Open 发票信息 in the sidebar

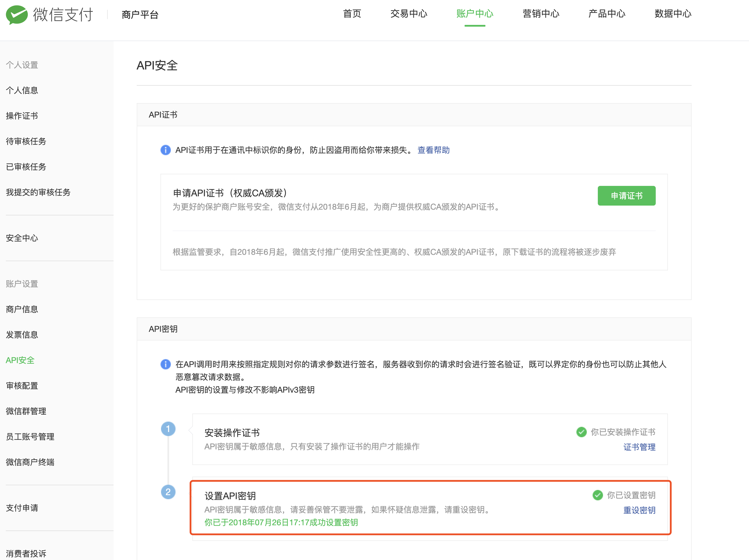click(22, 335)
